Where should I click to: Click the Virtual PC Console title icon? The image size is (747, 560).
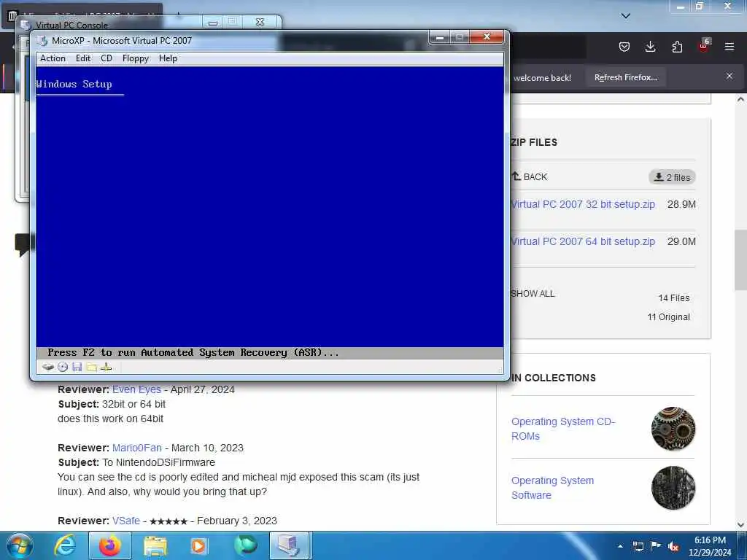pyautogui.click(x=26, y=25)
